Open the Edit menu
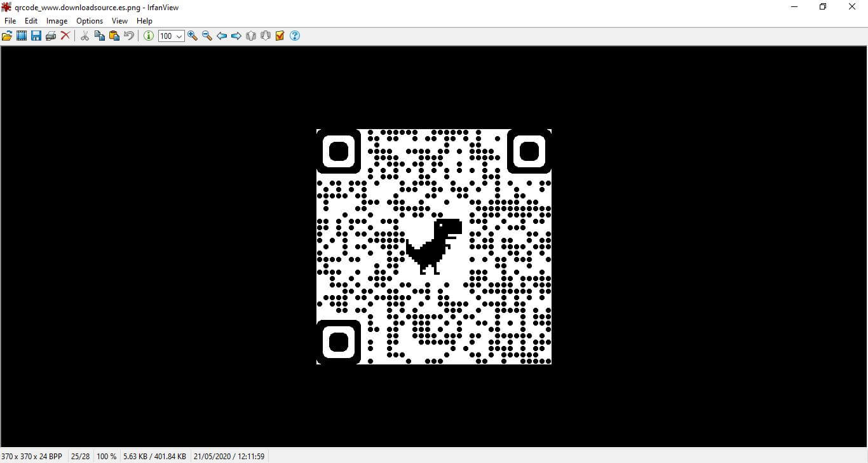Viewport: 868px width, 463px height. [x=31, y=21]
